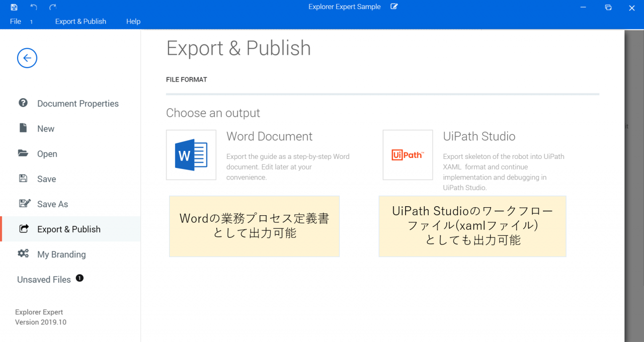The image size is (644, 342).
Task: Click the My Branding gears icon
Action: click(x=23, y=253)
